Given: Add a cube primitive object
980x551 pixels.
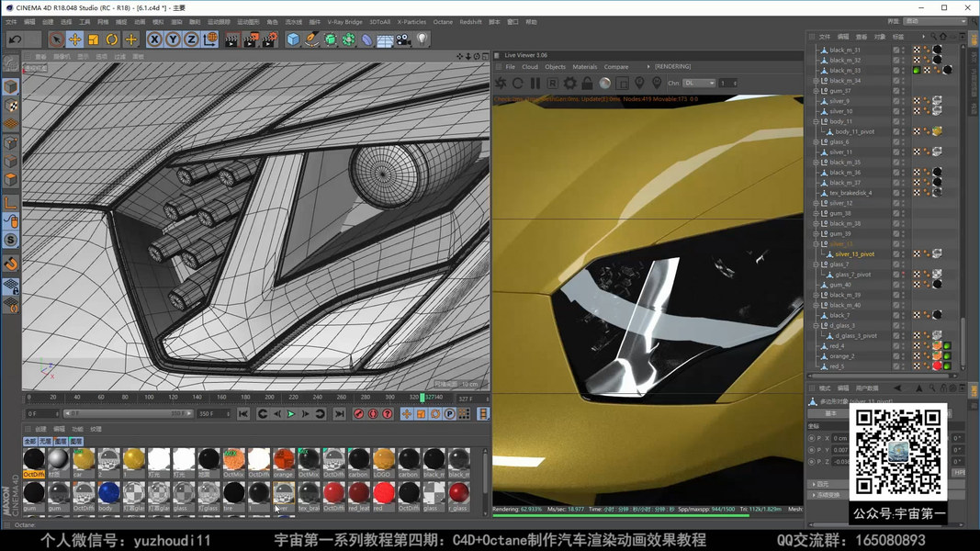Looking at the screenshot, I should [x=293, y=39].
